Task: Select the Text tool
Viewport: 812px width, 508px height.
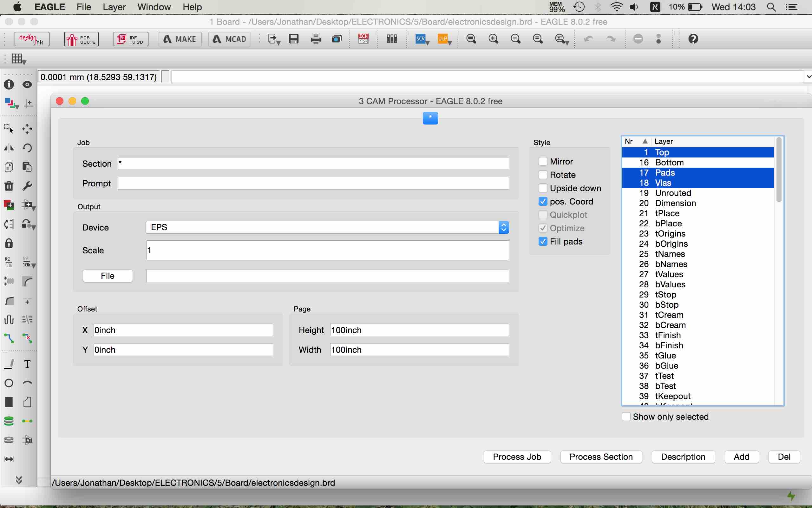Action: pos(27,364)
